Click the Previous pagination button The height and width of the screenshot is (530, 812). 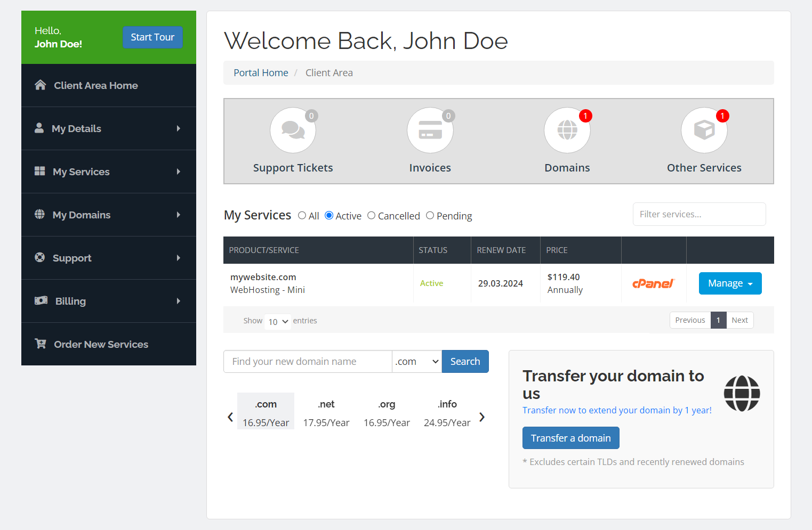[690, 320]
